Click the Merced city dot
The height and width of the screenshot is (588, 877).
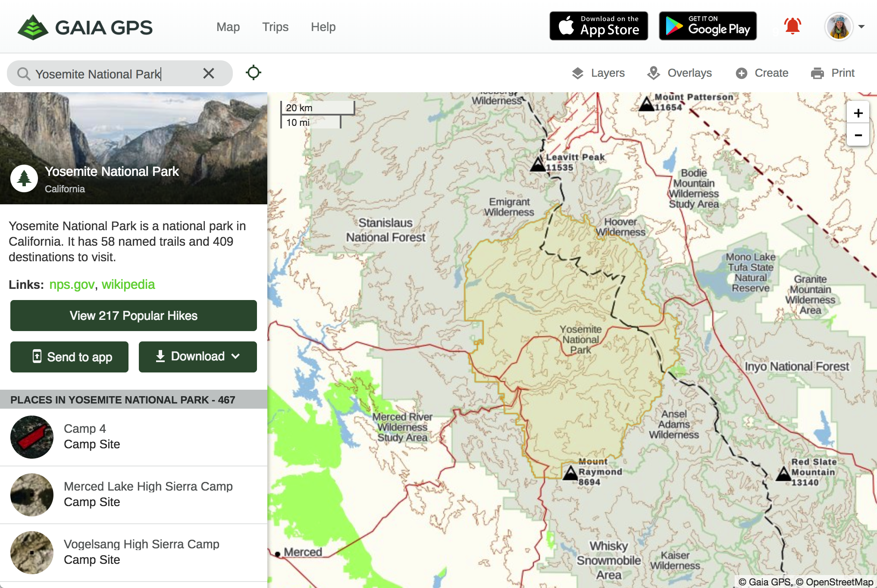(x=278, y=554)
